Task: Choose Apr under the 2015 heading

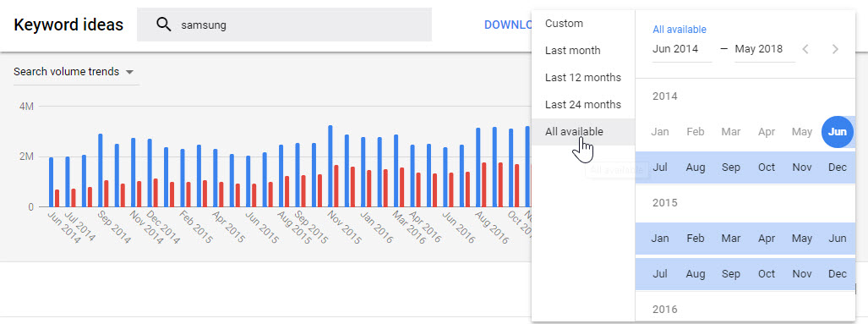Action: point(767,239)
